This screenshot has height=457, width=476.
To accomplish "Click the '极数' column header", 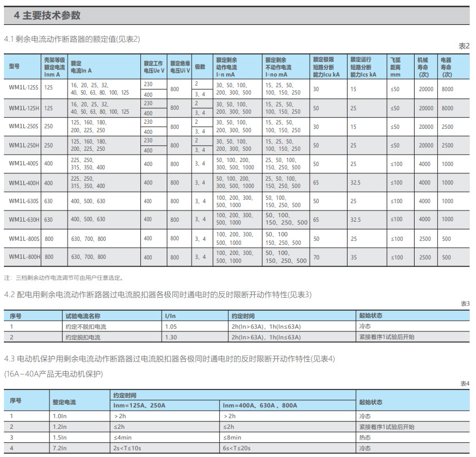I will [x=200, y=66].
